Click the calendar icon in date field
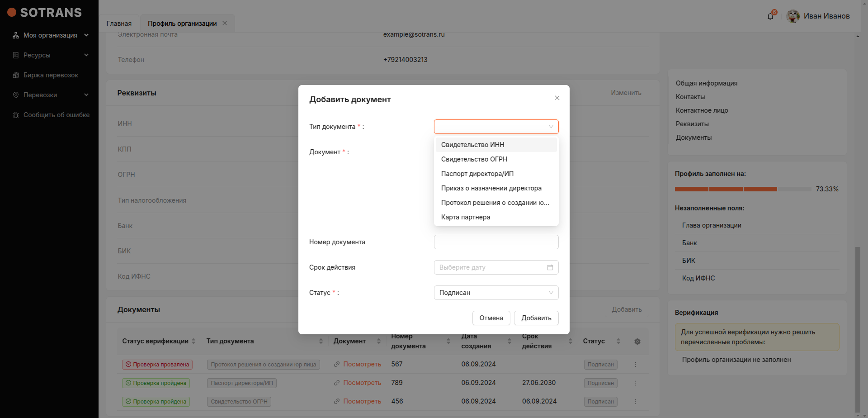Screen dimensions: 868x418 pos(550,267)
